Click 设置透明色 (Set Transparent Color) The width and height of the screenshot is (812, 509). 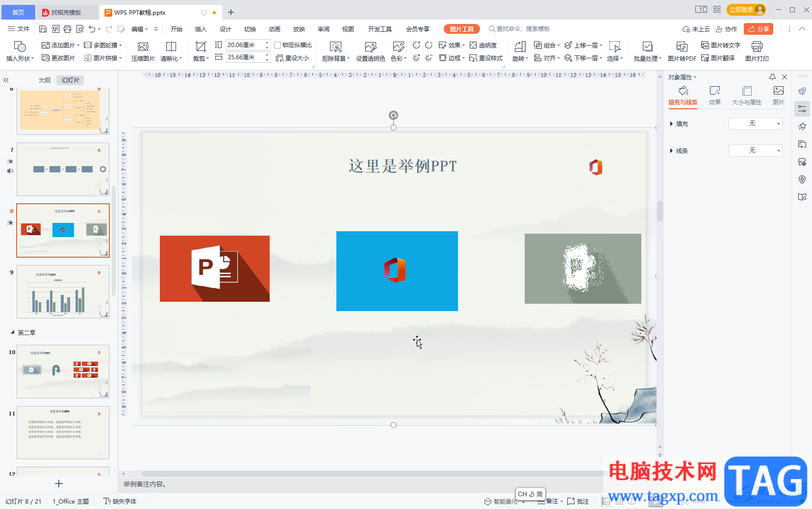371,51
